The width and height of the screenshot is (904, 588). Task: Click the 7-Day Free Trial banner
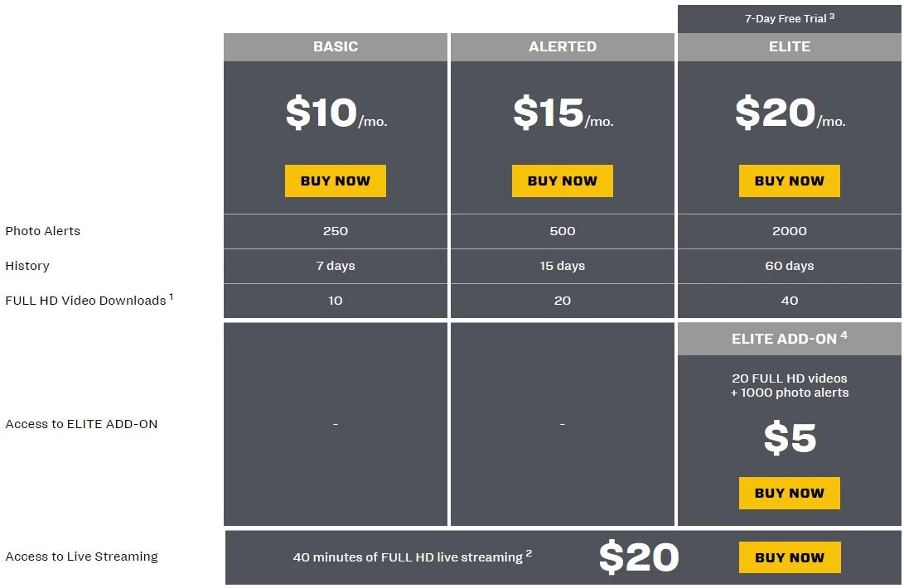tap(789, 18)
